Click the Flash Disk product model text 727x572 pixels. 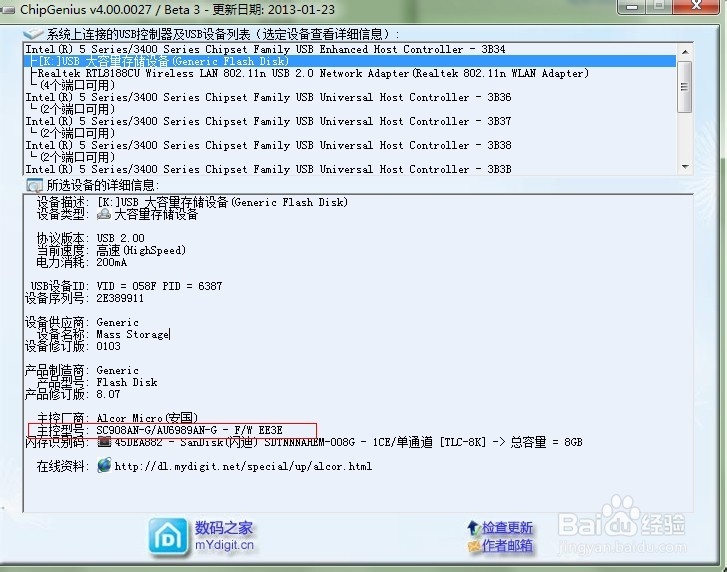pyautogui.click(x=127, y=382)
